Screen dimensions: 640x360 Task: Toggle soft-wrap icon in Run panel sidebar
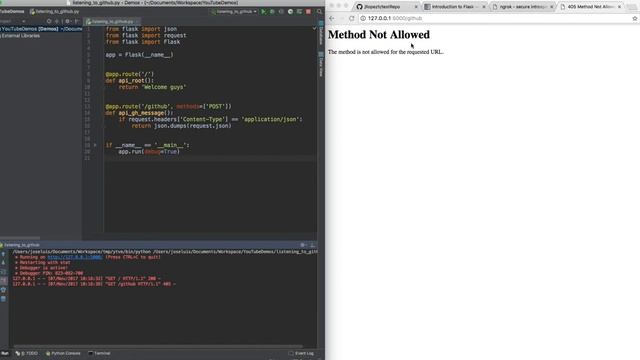coord(3,271)
